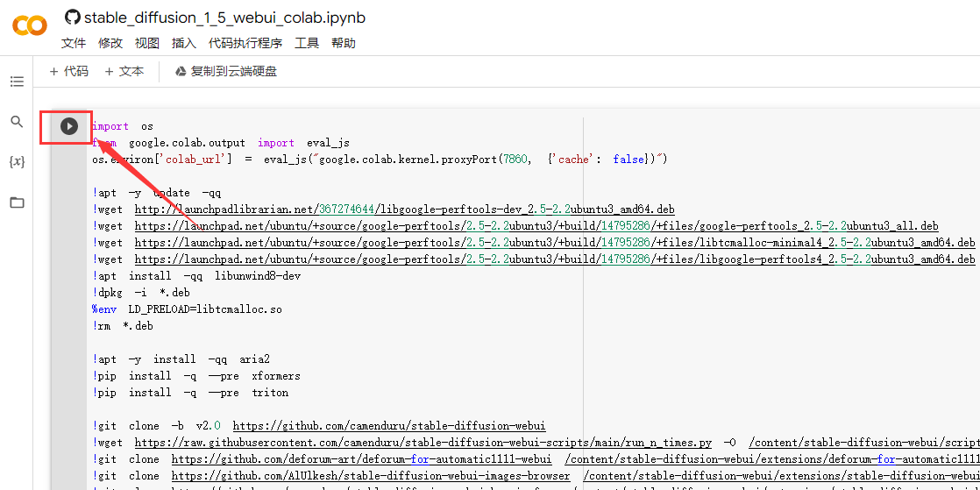Open the 插入 menu
The image size is (980, 490).
point(184,43)
